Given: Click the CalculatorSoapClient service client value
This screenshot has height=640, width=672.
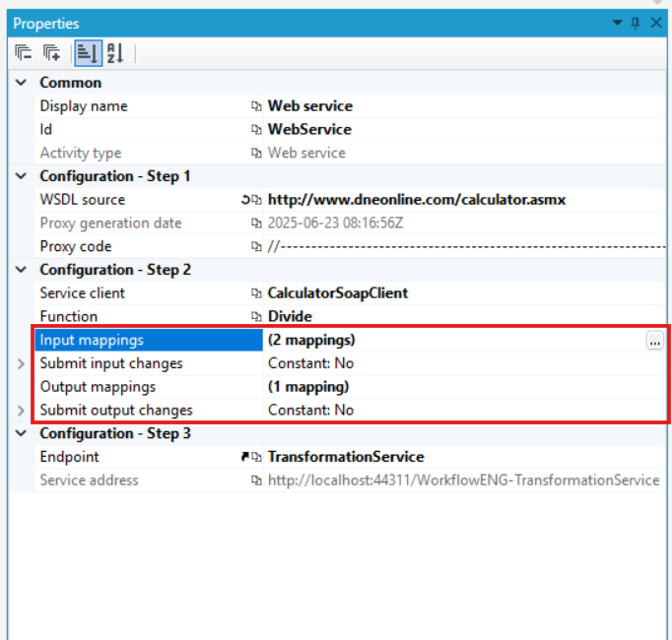Looking at the screenshot, I should (x=338, y=293).
